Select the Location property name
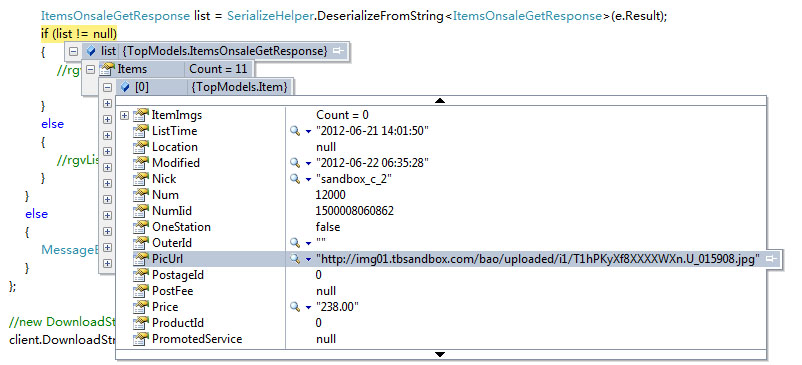This screenshot has height=365, width=802. pos(174,147)
